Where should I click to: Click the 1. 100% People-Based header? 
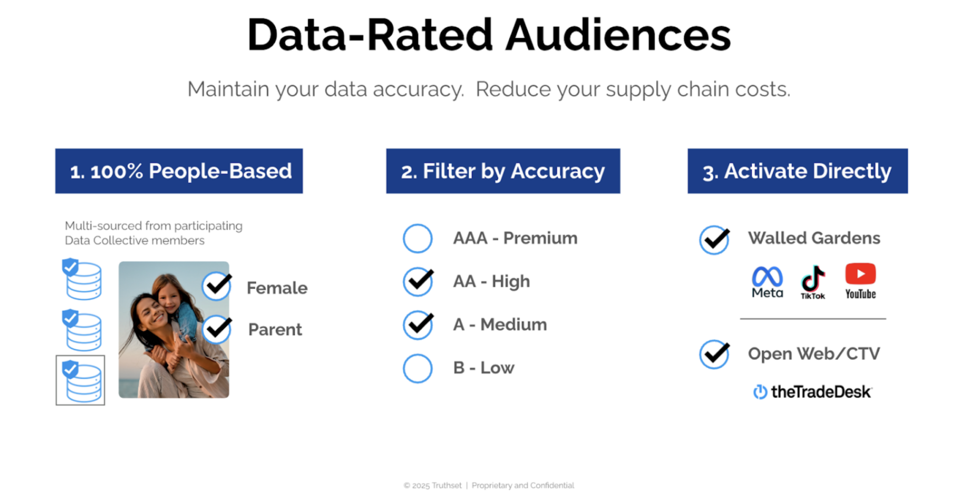pyautogui.click(x=179, y=171)
